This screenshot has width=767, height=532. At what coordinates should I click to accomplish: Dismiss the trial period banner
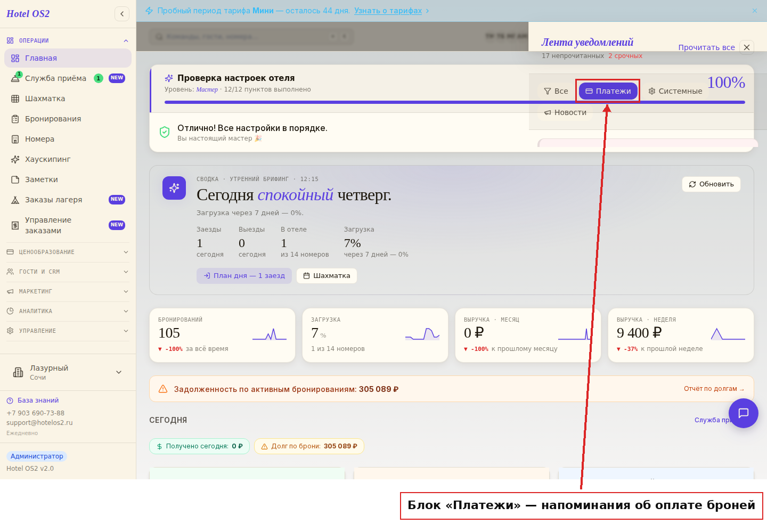coord(755,11)
